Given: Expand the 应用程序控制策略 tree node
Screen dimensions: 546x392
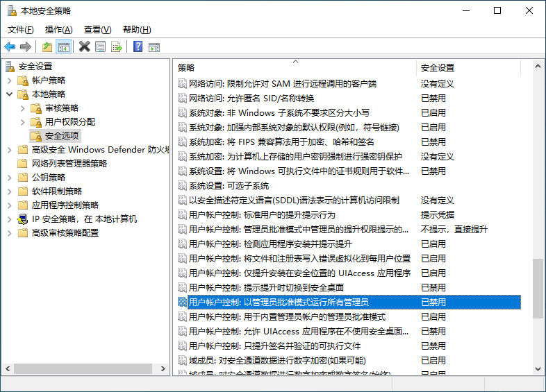Looking at the screenshot, I should (x=10, y=205).
